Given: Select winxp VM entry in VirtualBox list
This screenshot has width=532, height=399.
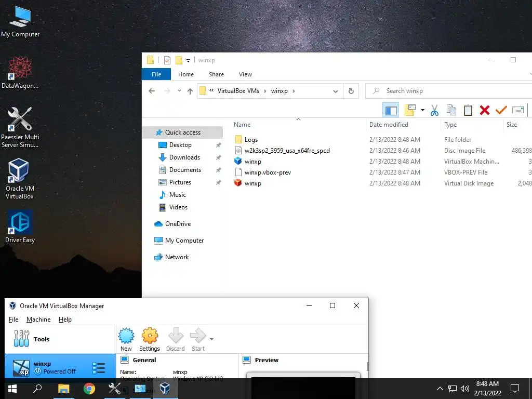Looking at the screenshot, I should pos(60,367).
